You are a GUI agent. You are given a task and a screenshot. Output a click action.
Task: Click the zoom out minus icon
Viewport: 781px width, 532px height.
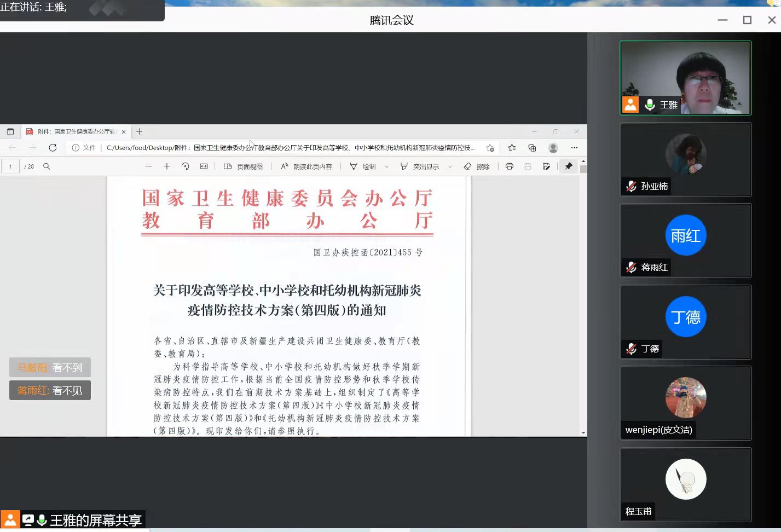[148, 166]
